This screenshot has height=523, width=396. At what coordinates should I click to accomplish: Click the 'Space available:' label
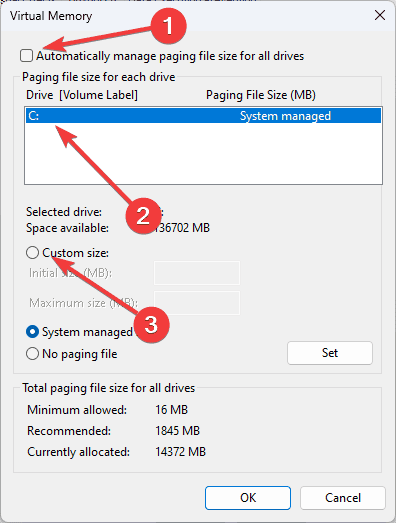[x=67, y=228]
